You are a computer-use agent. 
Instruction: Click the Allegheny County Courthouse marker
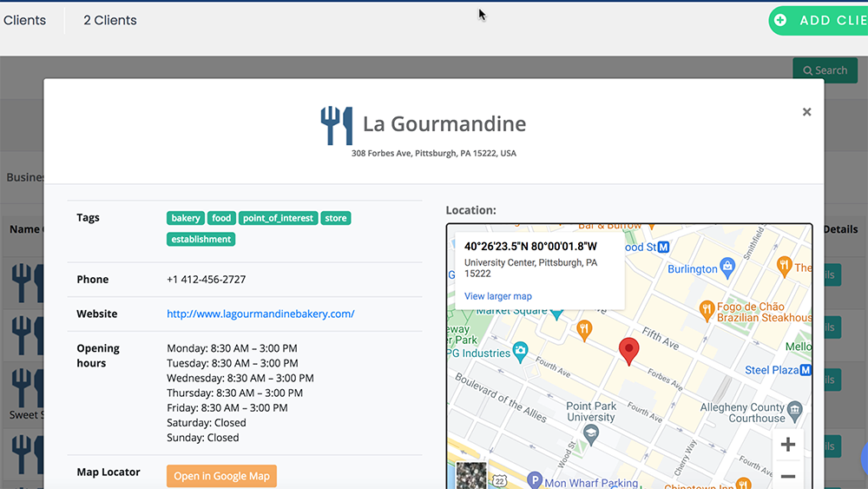794,408
